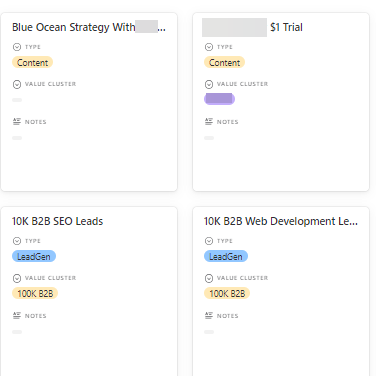Open the 10K B2B Web Development Leads title

[281, 221]
